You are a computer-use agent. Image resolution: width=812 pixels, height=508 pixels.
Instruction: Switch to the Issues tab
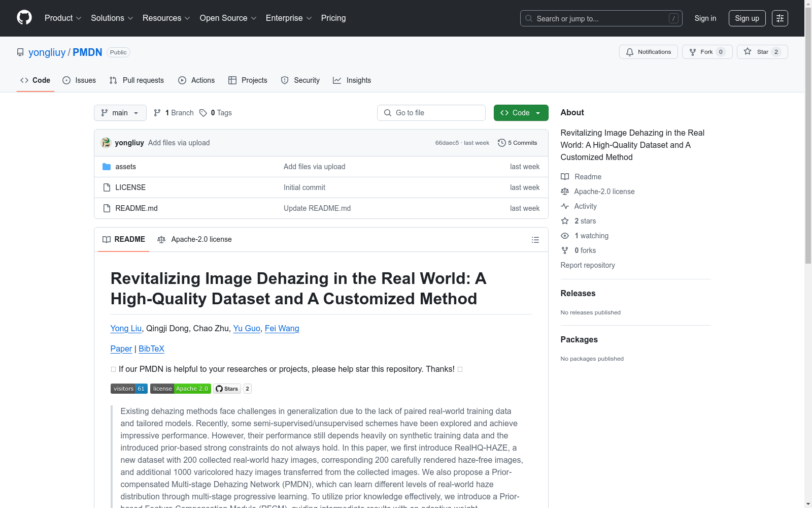click(x=79, y=80)
